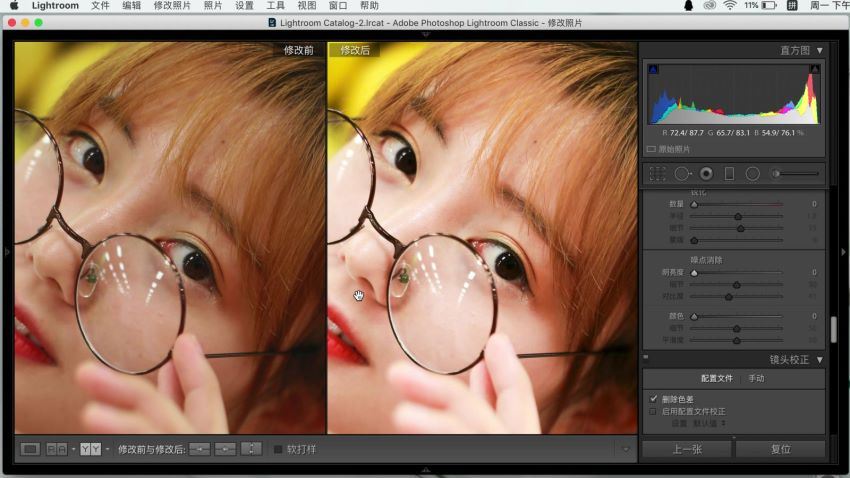The width and height of the screenshot is (850, 478).
Task: Toggle shadow clipping indicator in histogram
Action: 653,69
